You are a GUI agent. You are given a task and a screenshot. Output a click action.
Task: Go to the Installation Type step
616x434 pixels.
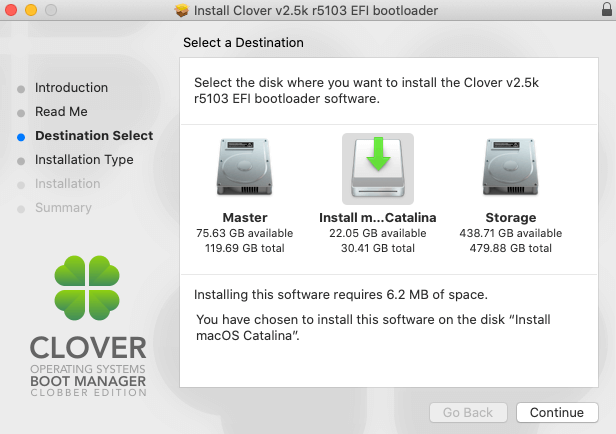click(84, 160)
